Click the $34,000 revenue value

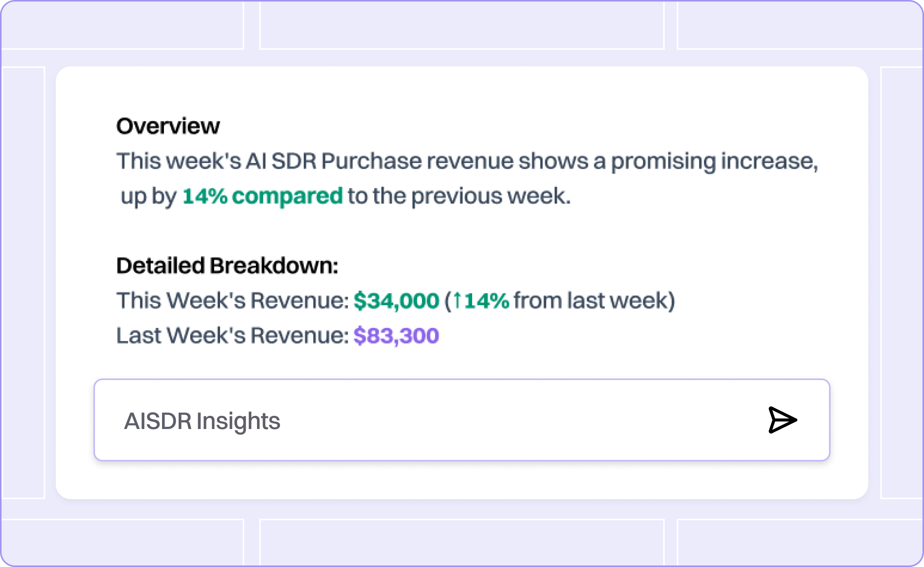(396, 301)
